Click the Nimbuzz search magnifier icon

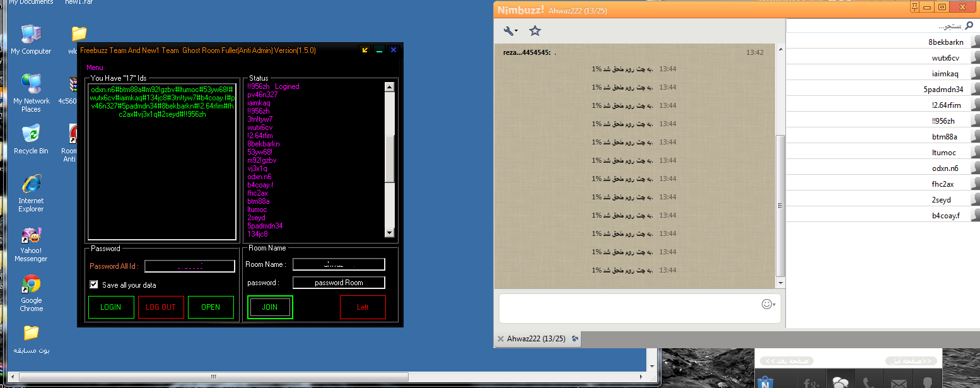pyautogui.click(x=969, y=26)
